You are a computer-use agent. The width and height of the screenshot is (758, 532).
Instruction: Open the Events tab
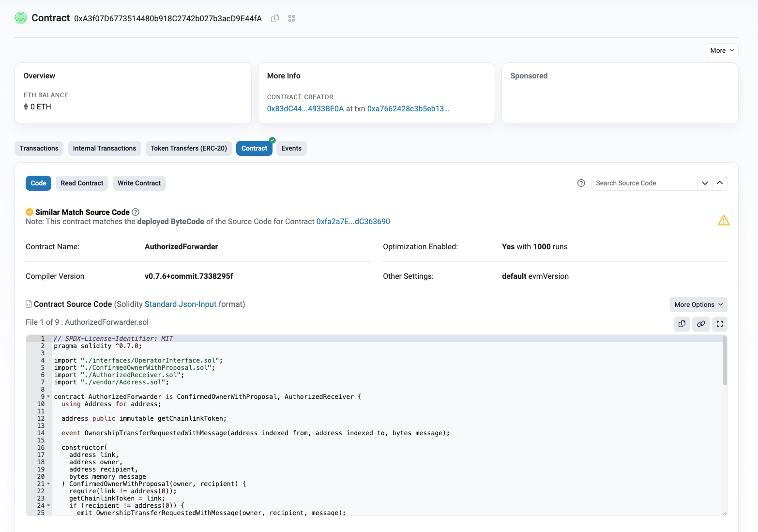point(291,148)
